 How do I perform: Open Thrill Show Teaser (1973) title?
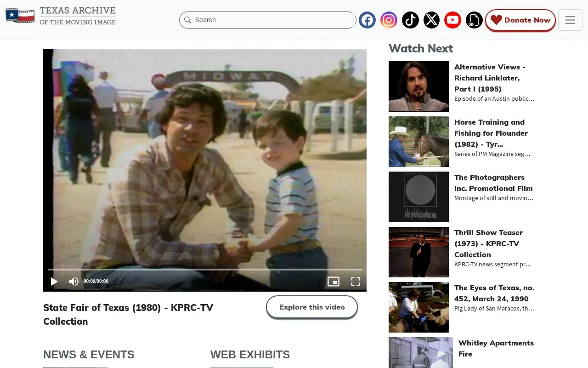pos(488,243)
